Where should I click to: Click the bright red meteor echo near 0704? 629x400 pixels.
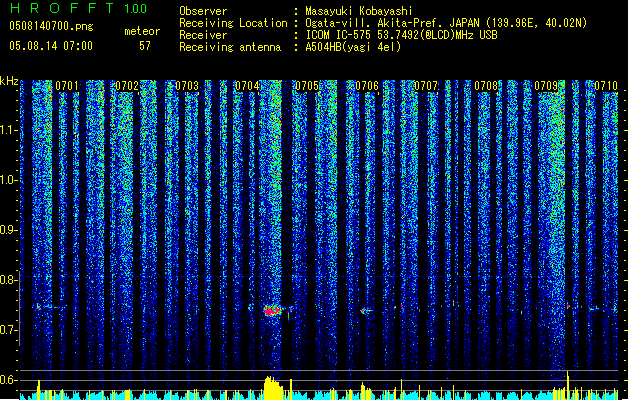272,310
